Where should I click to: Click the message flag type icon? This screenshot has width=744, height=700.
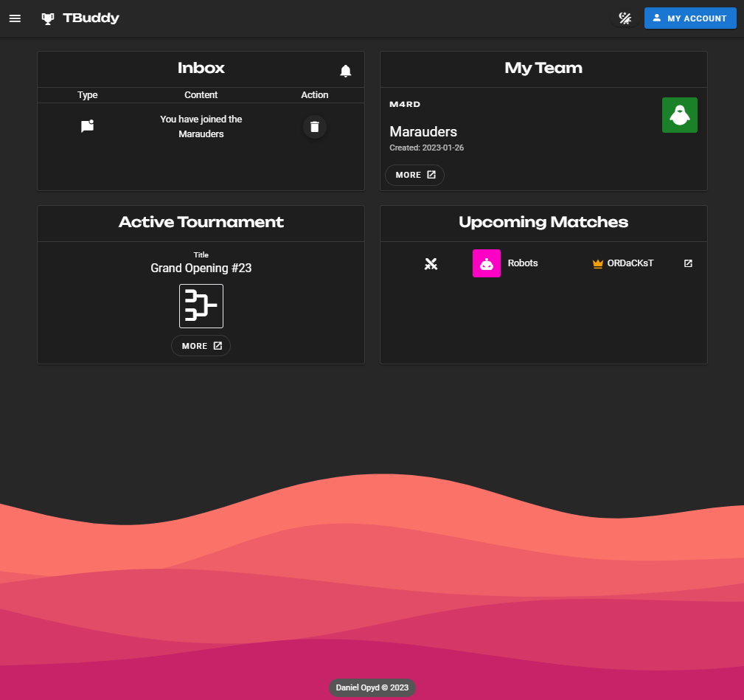click(87, 125)
